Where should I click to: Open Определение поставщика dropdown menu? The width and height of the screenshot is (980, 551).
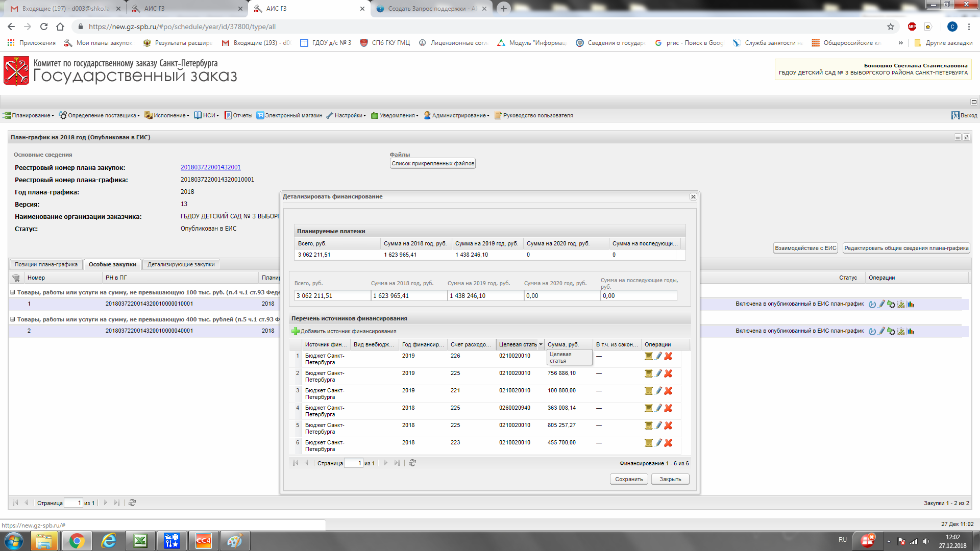click(99, 115)
